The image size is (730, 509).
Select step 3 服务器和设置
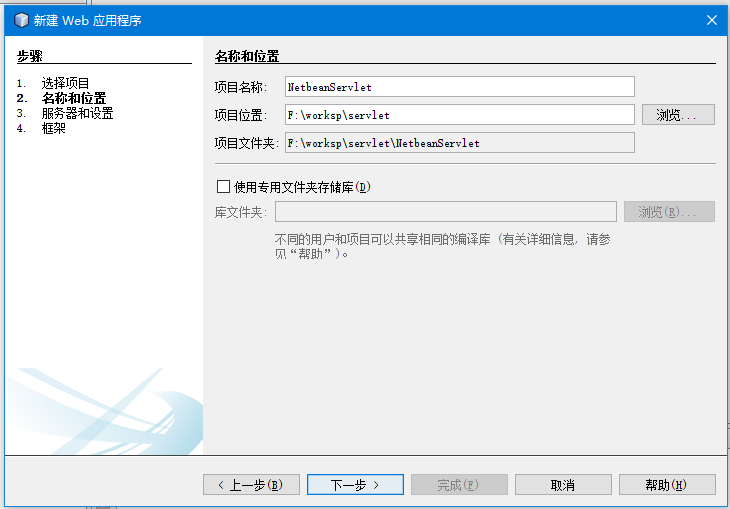pos(77,113)
